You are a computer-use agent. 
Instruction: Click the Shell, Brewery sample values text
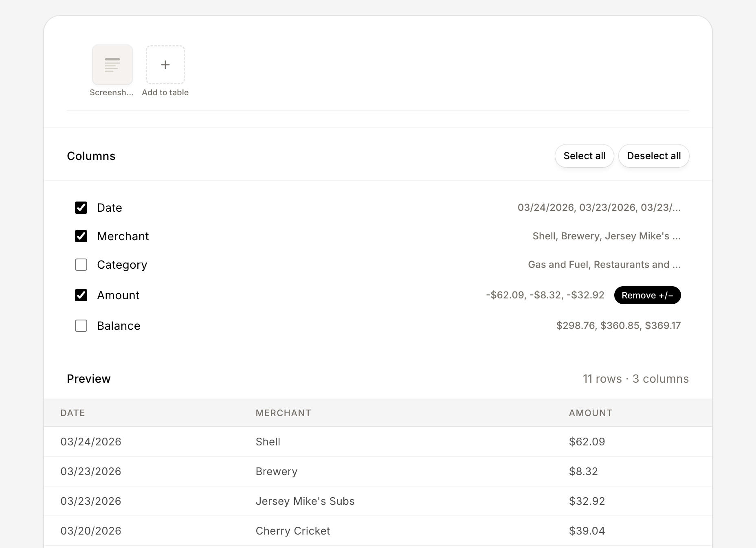(x=607, y=236)
